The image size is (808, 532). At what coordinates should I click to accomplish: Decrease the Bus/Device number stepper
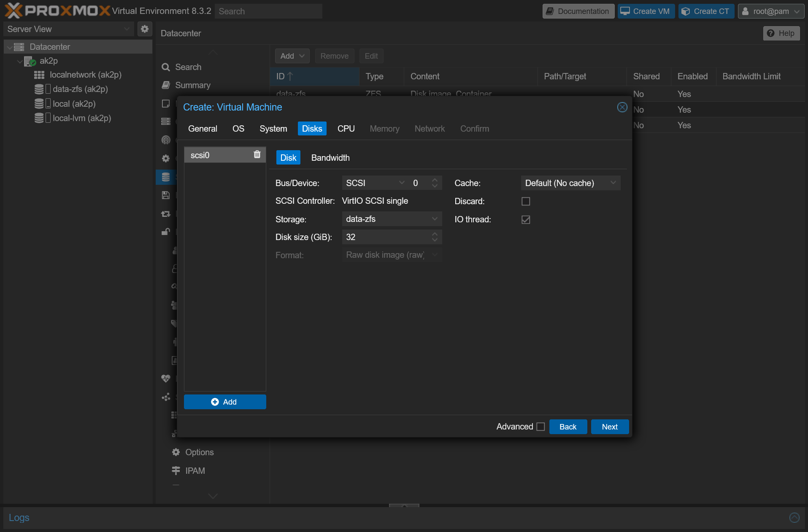[435, 186]
